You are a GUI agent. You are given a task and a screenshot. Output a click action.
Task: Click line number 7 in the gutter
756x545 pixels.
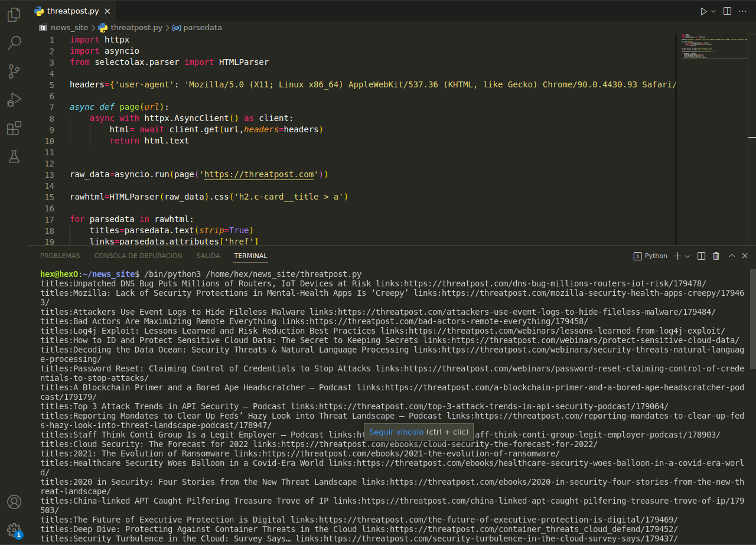(51, 107)
